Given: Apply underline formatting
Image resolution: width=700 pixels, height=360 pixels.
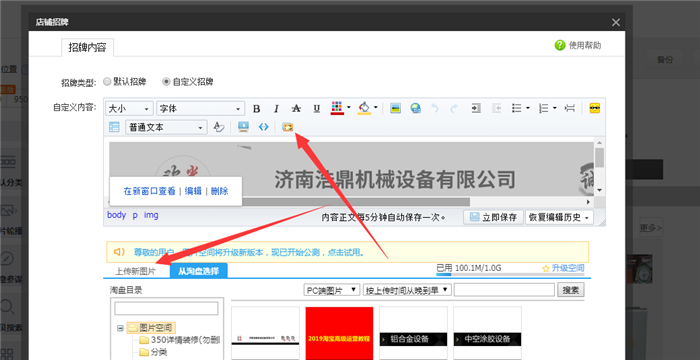Looking at the screenshot, I should (317, 109).
